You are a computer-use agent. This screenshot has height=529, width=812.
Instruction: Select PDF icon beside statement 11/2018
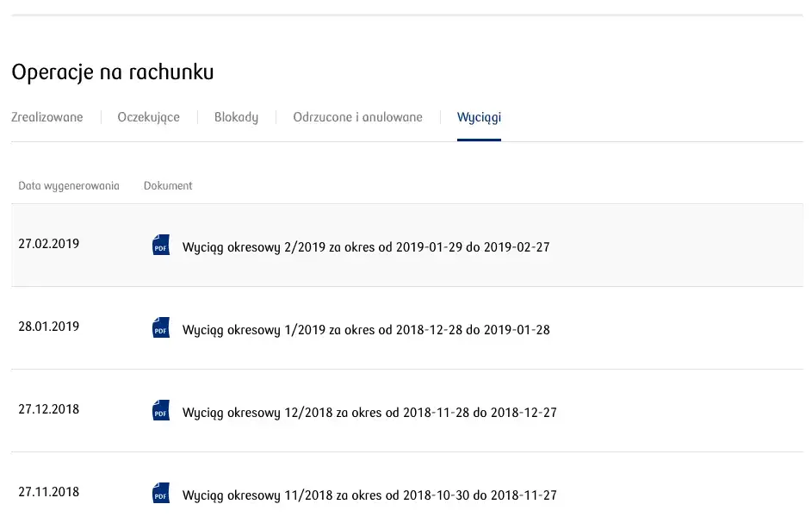click(161, 494)
